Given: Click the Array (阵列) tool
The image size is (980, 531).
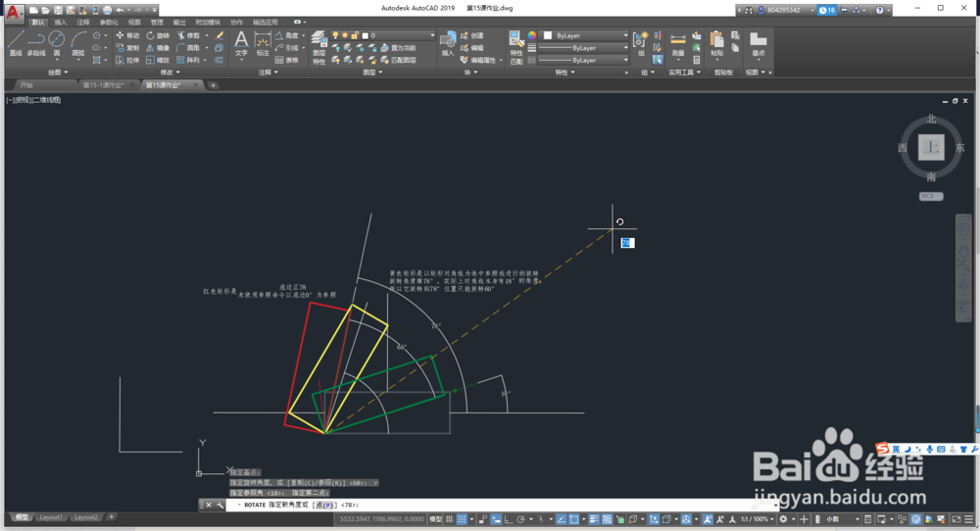Looking at the screenshot, I should click(188, 60).
